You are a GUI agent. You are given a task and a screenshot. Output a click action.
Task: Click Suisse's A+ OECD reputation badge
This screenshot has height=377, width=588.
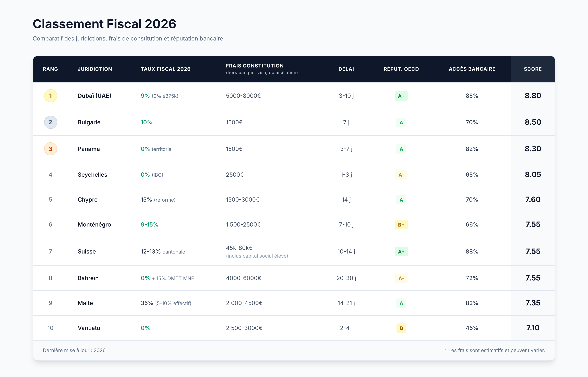point(401,252)
